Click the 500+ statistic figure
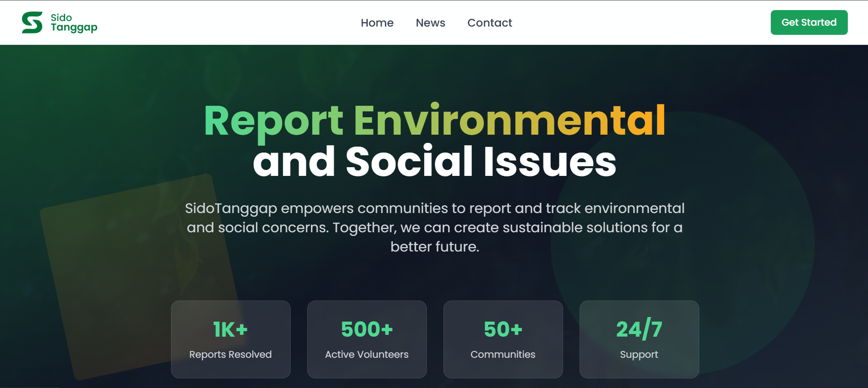The height and width of the screenshot is (388, 868). click(367, 329)
